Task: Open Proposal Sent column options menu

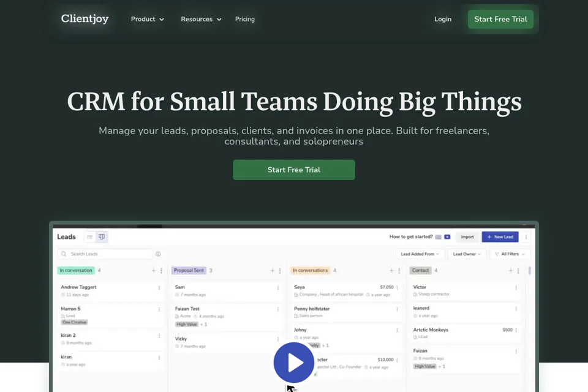Action: tap(280, 271)
